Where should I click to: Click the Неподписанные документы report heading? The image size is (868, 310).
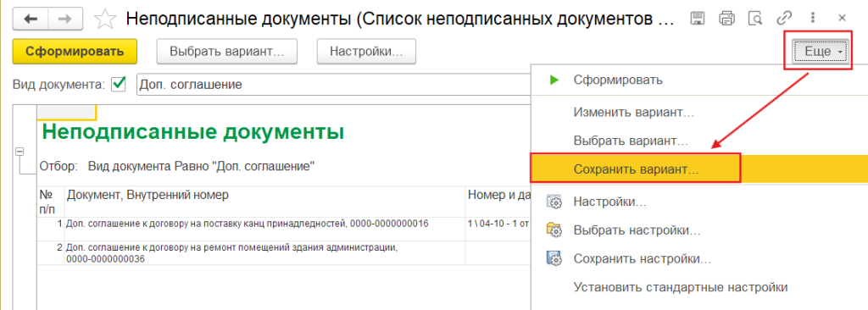192,132
